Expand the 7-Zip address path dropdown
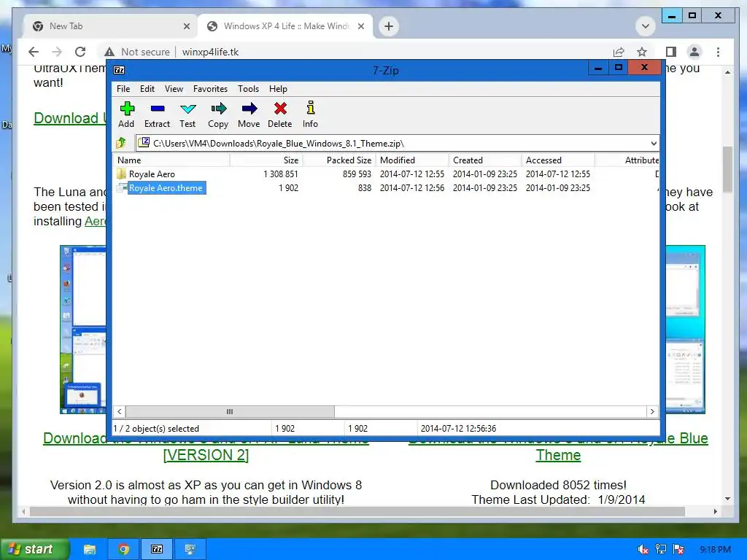This screenshot has width=747, height=560. pyautogui.click(x=654, y=143)
